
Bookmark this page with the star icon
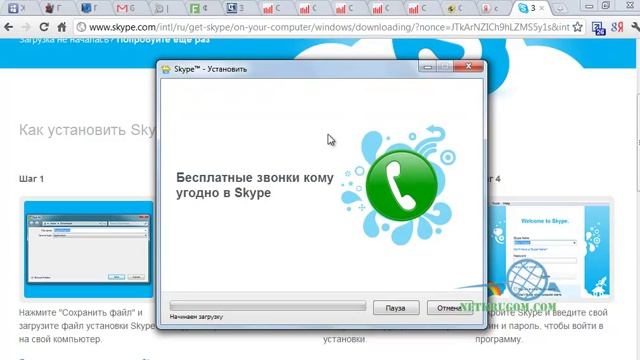[x=577, y=27]
